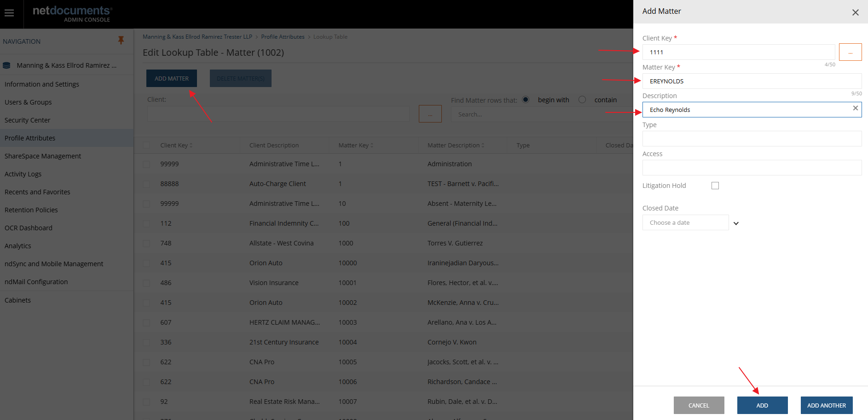Open the Manning & Kass breadcrumb link
This screenshot has width=868, height=420.
pos(197,37)
